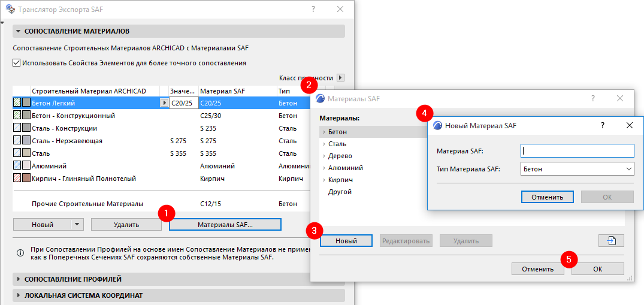Focus the Материал SAF name input field

[578, 151]
